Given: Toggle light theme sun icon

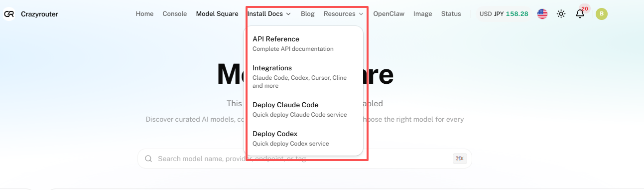Looking at the screenshot, I should [x=561, y=14].
